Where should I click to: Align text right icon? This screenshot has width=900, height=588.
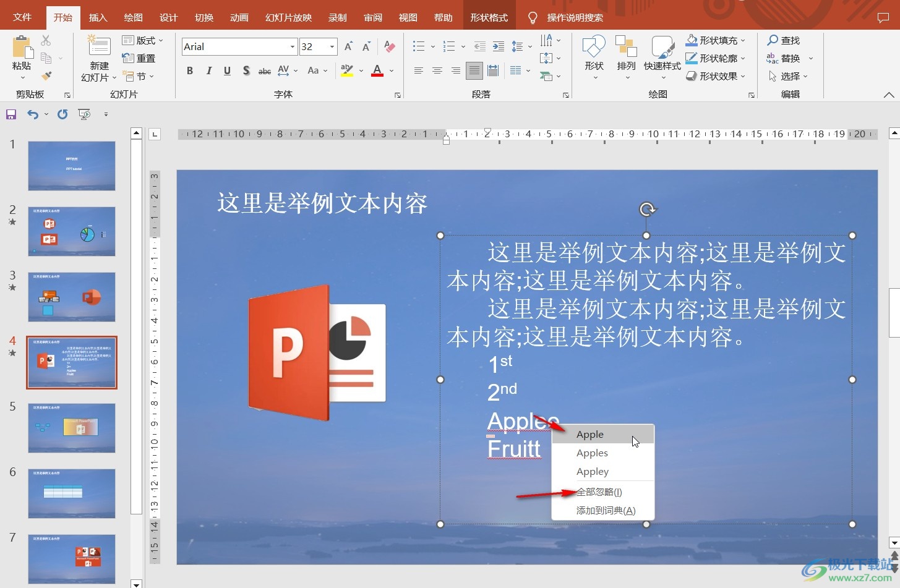coord(456,70)
